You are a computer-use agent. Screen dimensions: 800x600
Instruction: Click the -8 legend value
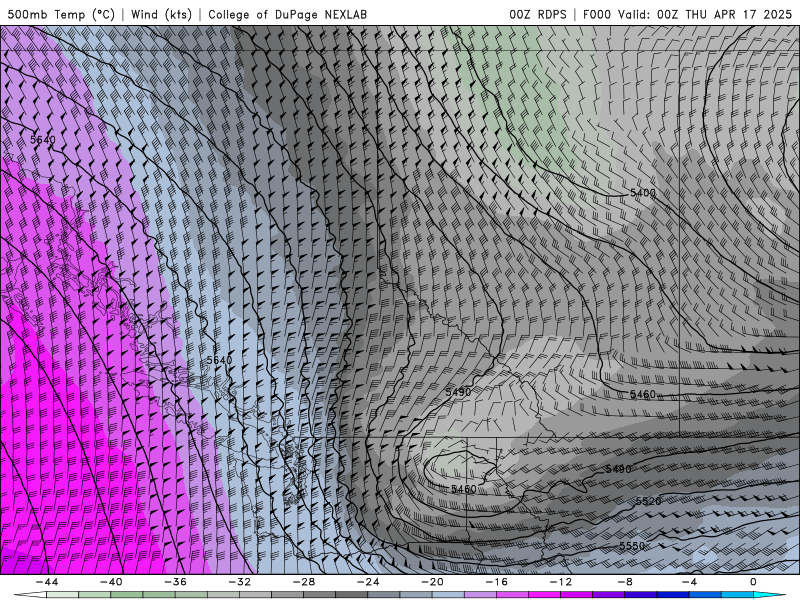(x=625, y=582)
